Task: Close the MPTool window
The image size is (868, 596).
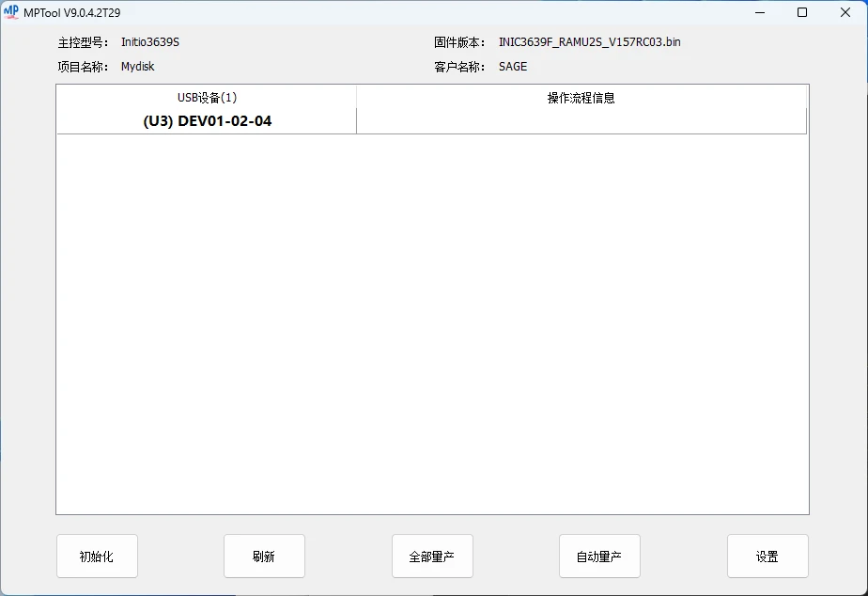Action: (x=845, y=12)
